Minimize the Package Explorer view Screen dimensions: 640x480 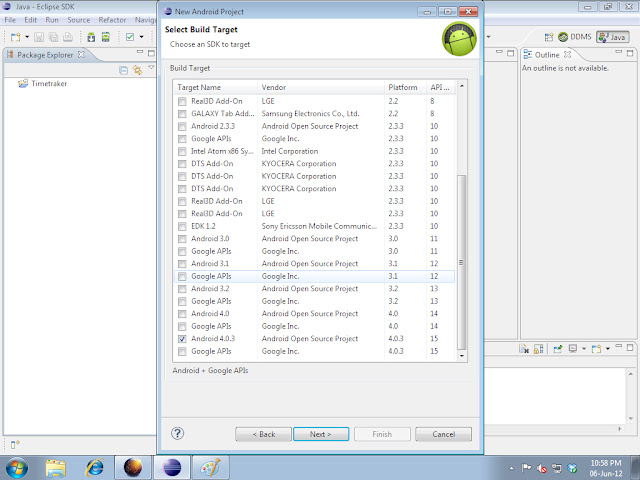(x=140, y=52)
